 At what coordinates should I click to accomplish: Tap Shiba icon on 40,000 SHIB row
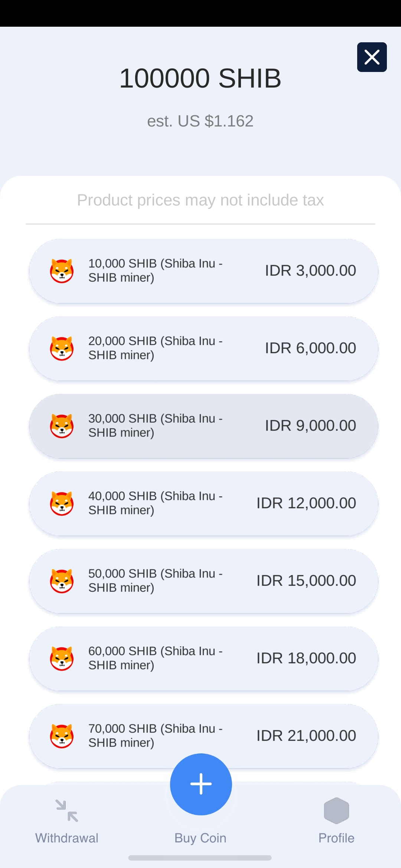(x=62, y=504)
